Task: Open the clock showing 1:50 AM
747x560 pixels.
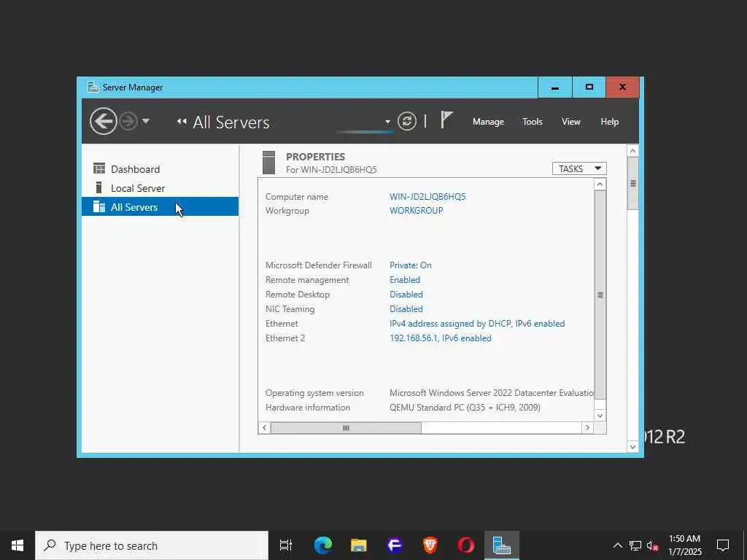Action: pyautogui.click(x=684, y=545)
